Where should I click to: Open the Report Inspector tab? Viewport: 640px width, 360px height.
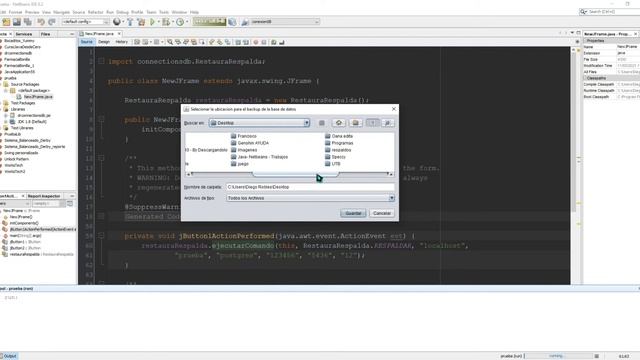44,196
